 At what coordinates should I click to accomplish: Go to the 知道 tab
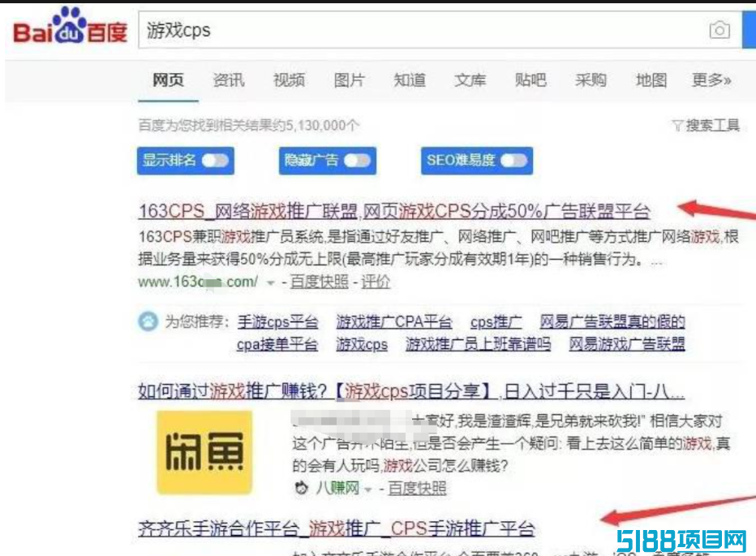410,80
